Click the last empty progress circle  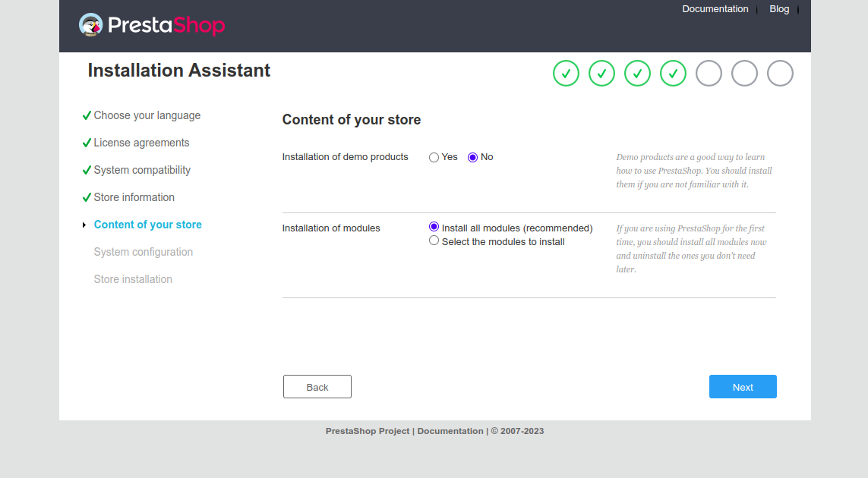[780, 74]
